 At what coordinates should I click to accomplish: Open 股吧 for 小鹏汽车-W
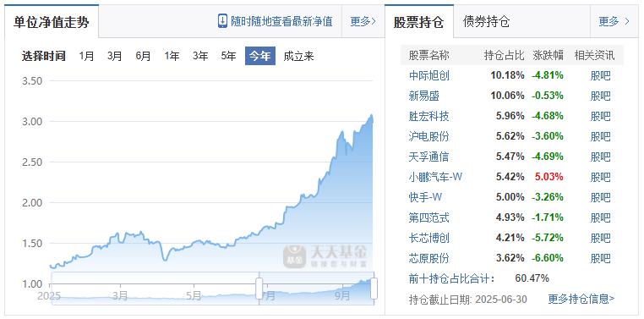tap(600, 177)
